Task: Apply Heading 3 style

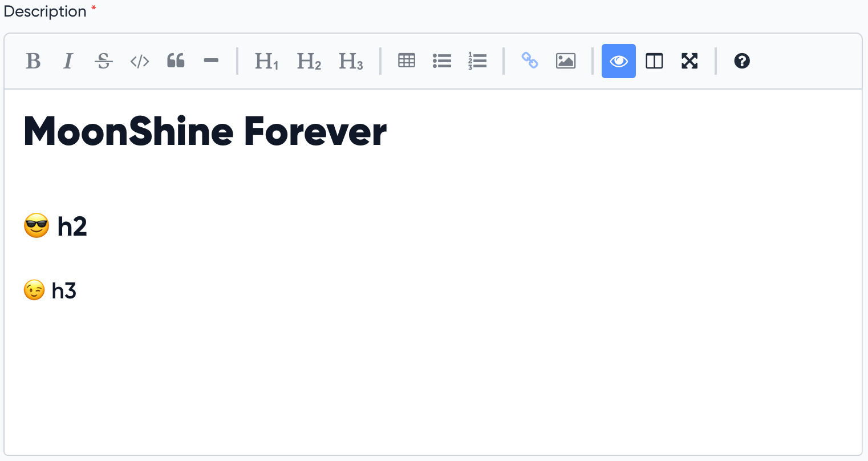Action: [351, 61]
